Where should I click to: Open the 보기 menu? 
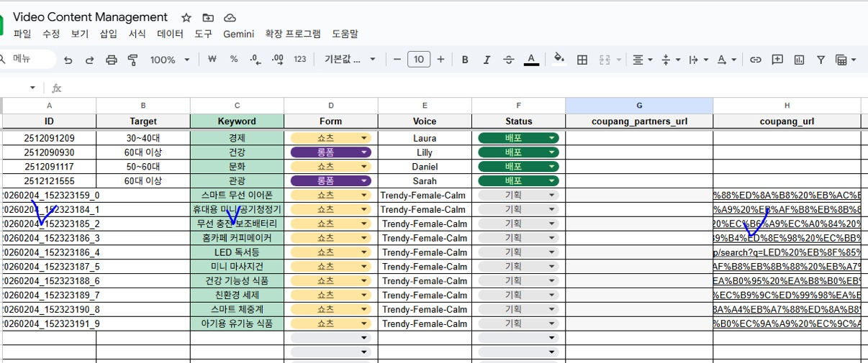[x=80, y=34]
